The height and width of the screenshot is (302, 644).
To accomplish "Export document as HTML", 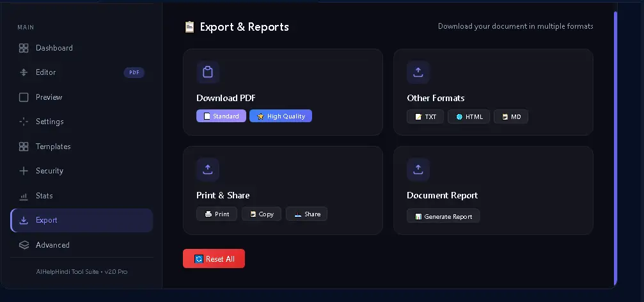I will tap(469, 116).
